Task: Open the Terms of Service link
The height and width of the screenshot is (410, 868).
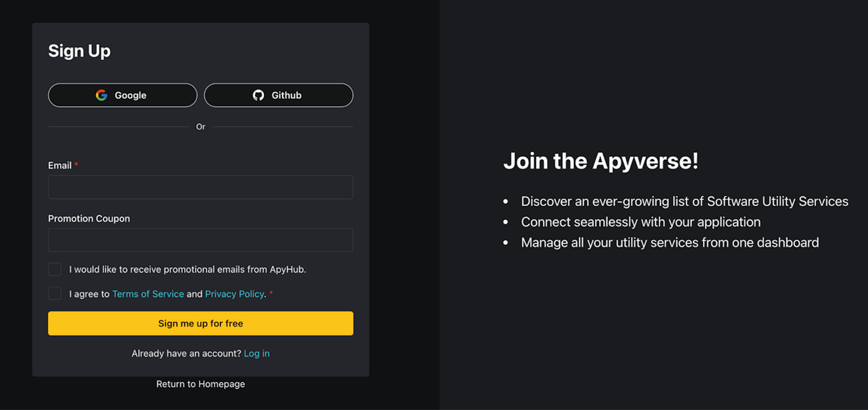Action: point(148,294)
